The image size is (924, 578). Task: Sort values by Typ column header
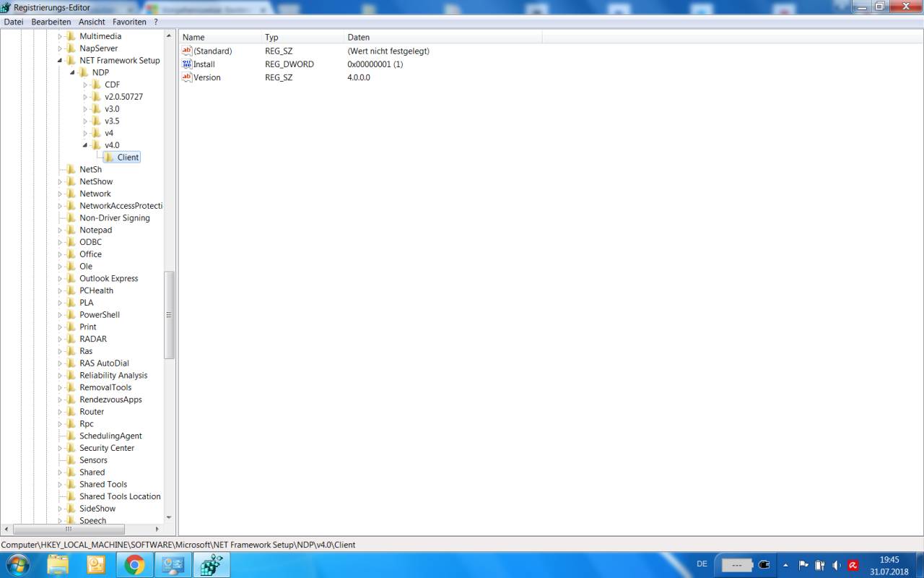pos(302,38)
